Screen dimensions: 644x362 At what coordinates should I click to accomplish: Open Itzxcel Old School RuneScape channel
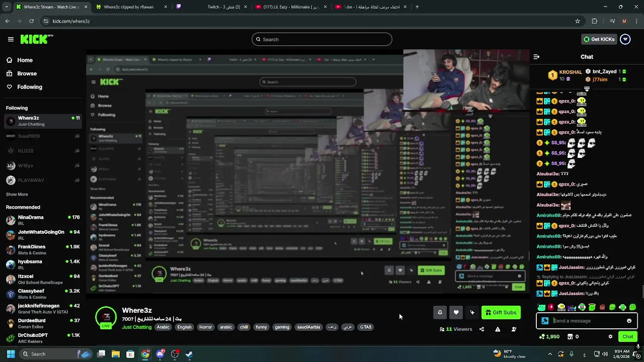[x=42, y=279]
